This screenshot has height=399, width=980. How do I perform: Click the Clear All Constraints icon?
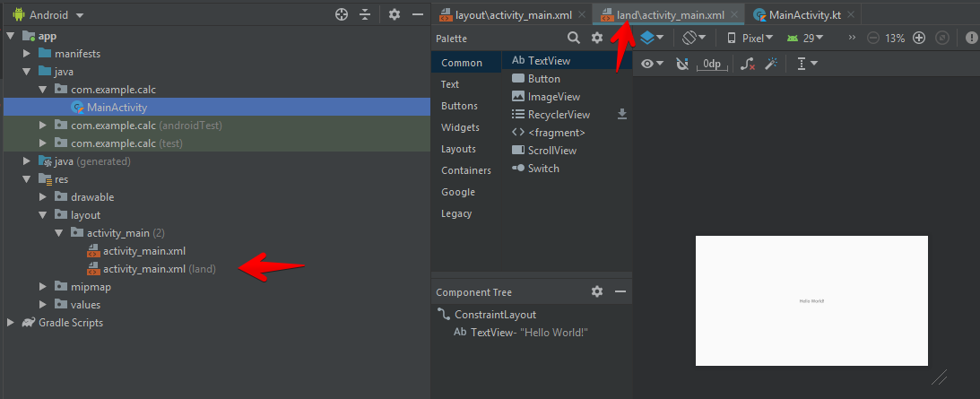pos(747,65)
